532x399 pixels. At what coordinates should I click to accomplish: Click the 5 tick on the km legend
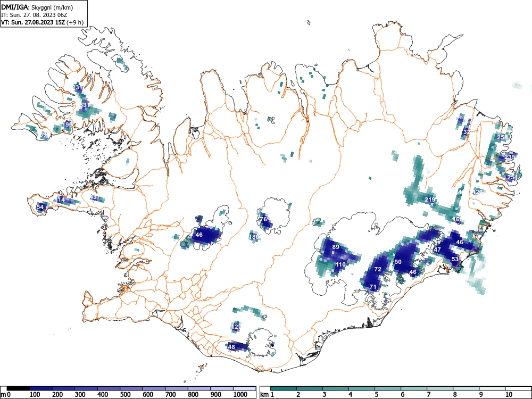377,395
